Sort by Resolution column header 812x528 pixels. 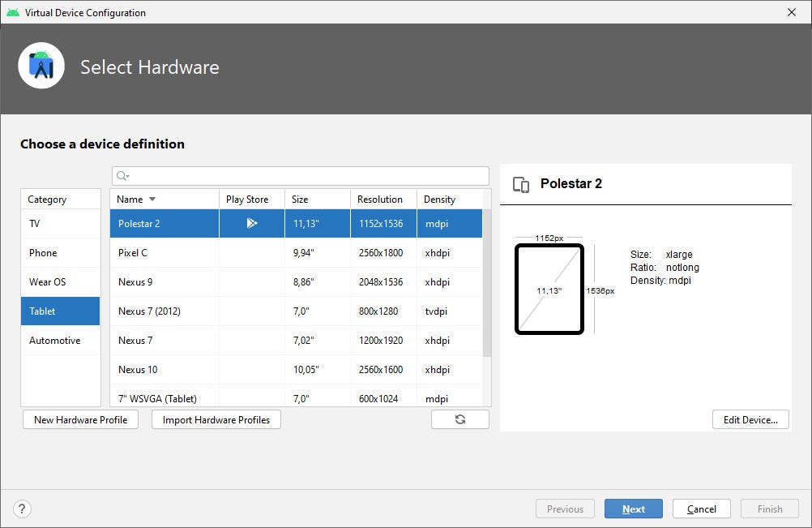[383, 200]
